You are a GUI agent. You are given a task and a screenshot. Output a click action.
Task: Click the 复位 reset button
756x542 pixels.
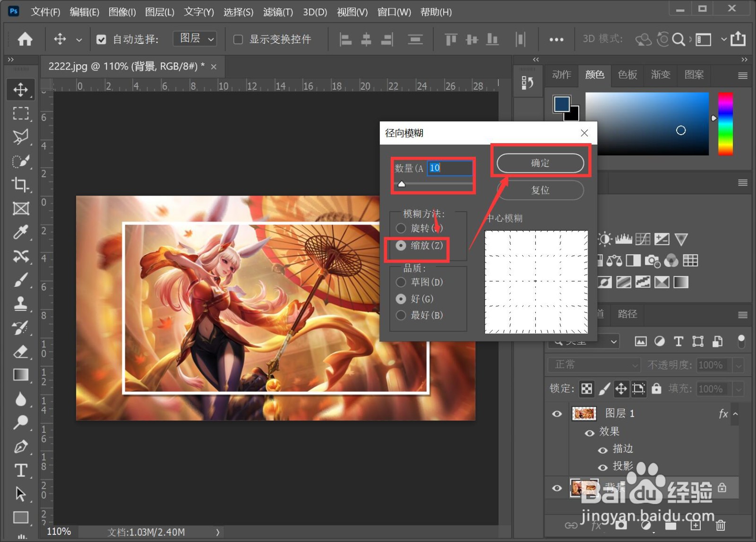(x=540, y=190)
